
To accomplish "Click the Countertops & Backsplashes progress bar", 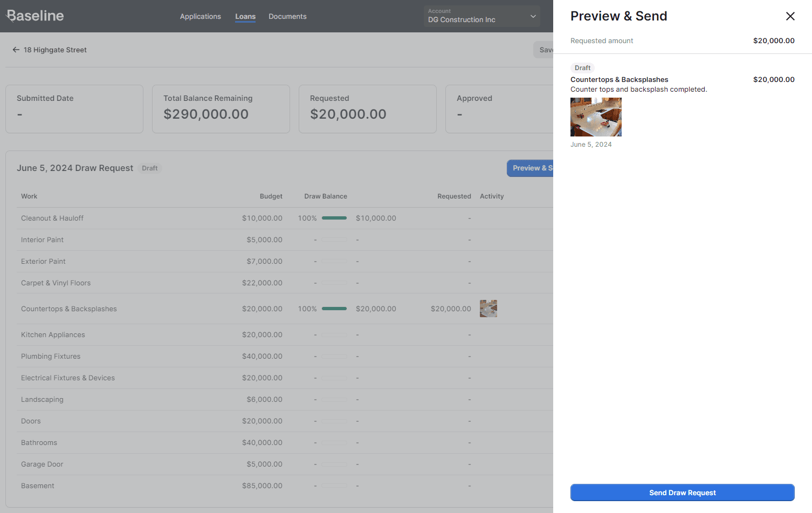I will click(x=334, y=309).
